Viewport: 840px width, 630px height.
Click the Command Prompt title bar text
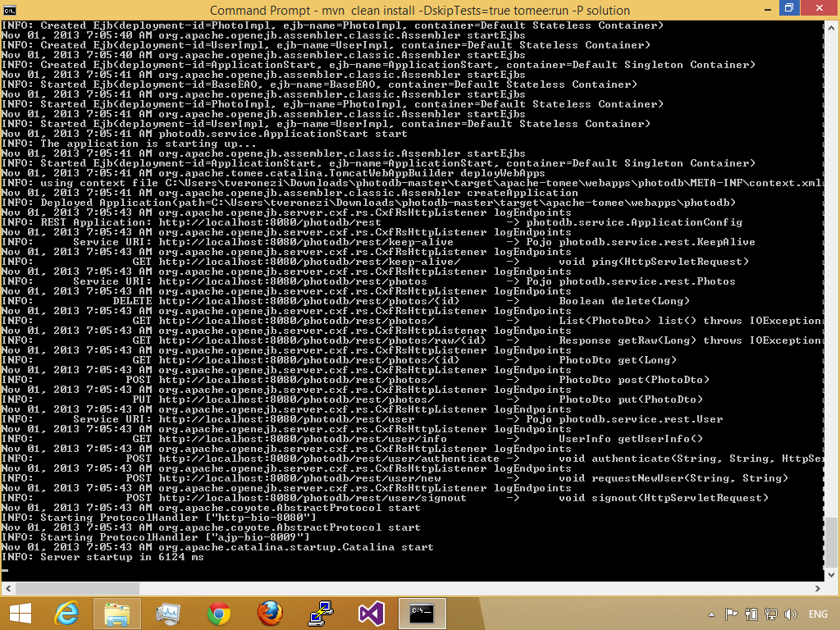click(419, 10)
